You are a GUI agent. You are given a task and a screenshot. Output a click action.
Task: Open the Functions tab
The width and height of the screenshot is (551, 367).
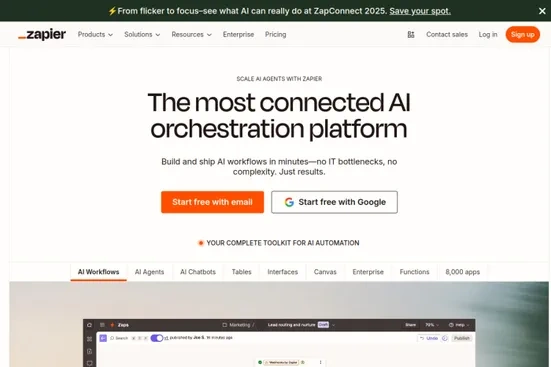[414, 272]
